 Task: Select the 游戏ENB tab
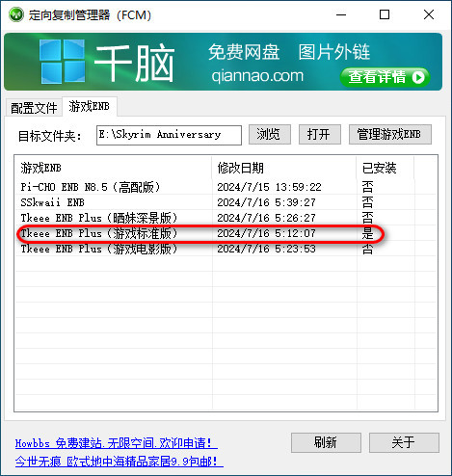click(x=90, y=106)
